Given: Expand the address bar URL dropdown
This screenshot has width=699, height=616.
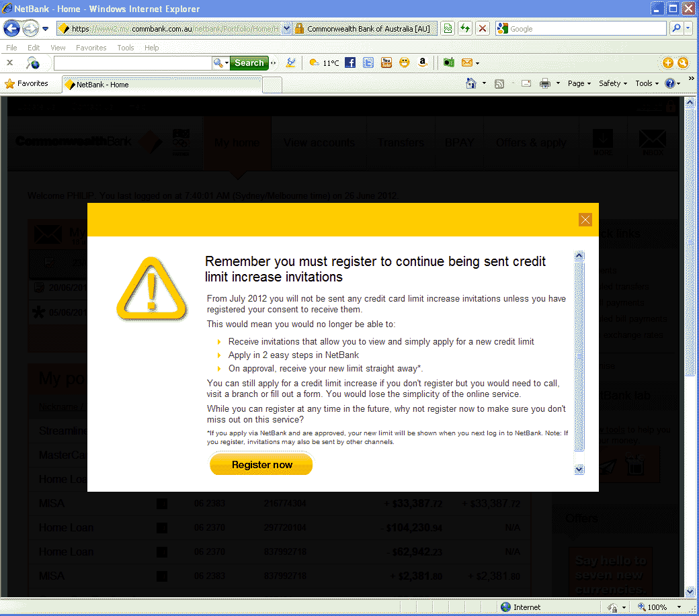Looking at the screenshot, I should (x=286, y=29).
